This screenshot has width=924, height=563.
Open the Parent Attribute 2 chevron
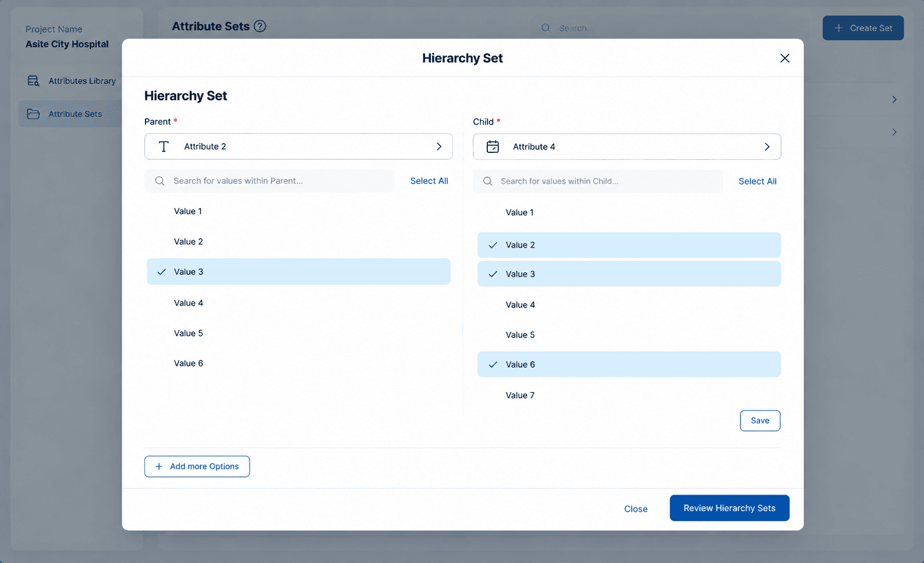[439, 147]
